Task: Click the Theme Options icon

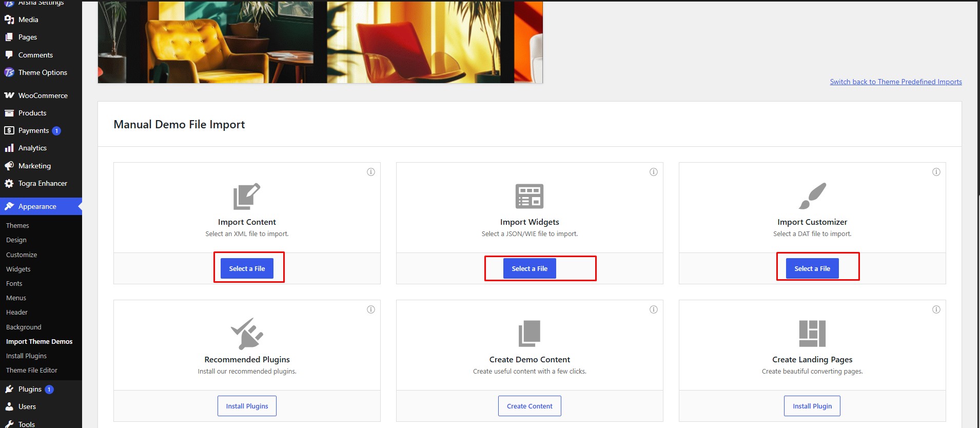Action: click(x=9, y=72)
